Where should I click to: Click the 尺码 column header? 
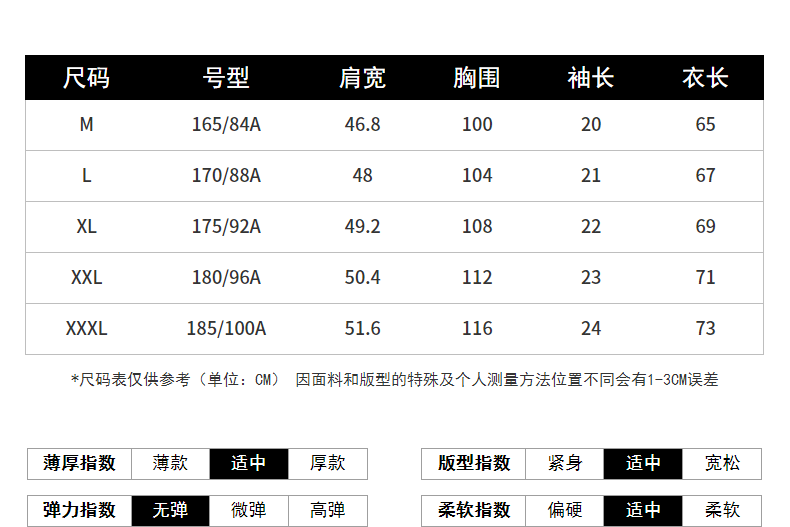click(x=86, y=78)
